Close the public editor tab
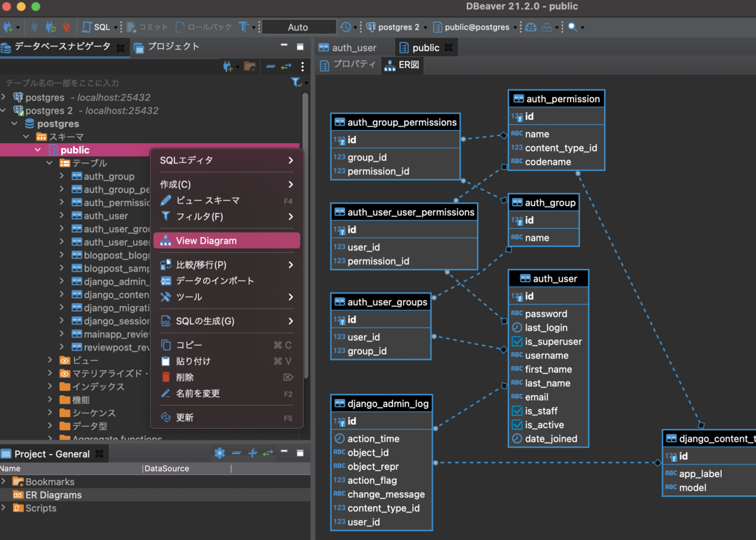 point(449,47)
